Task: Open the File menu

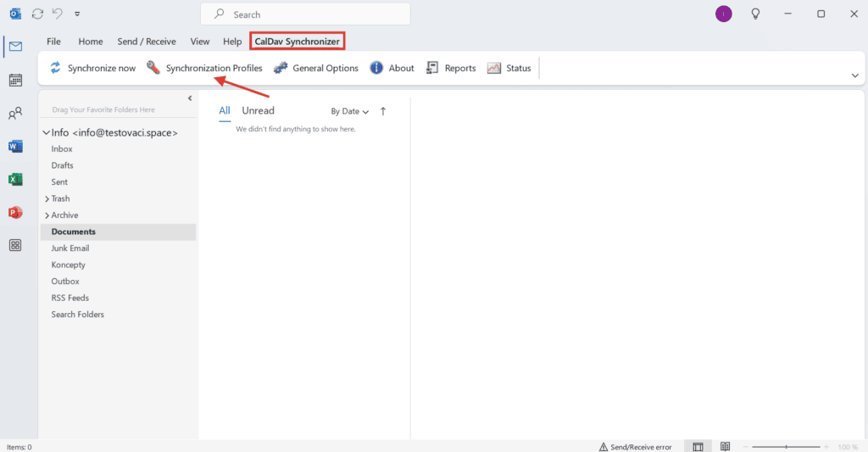Action: [x=53, y=42]
